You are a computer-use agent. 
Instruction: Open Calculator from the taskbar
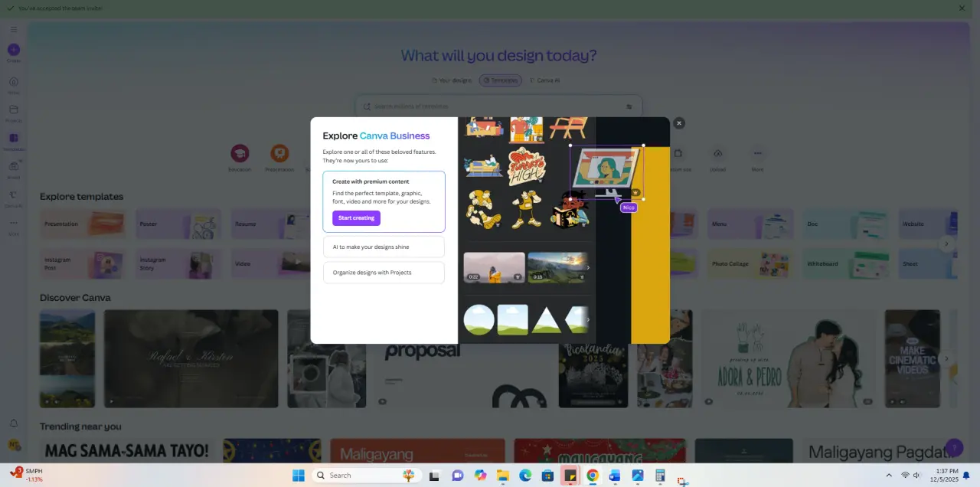pos(660,476)
